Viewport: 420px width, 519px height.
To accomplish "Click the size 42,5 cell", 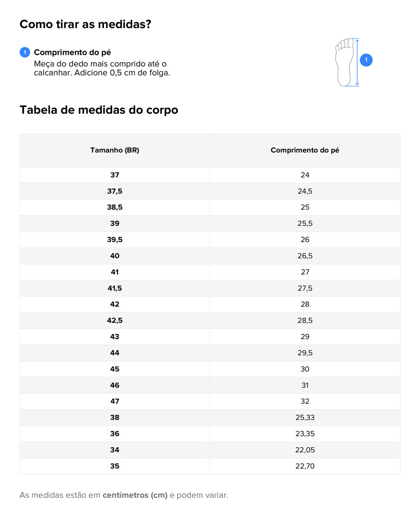I will pyautogui.click(x=115, y=320).
